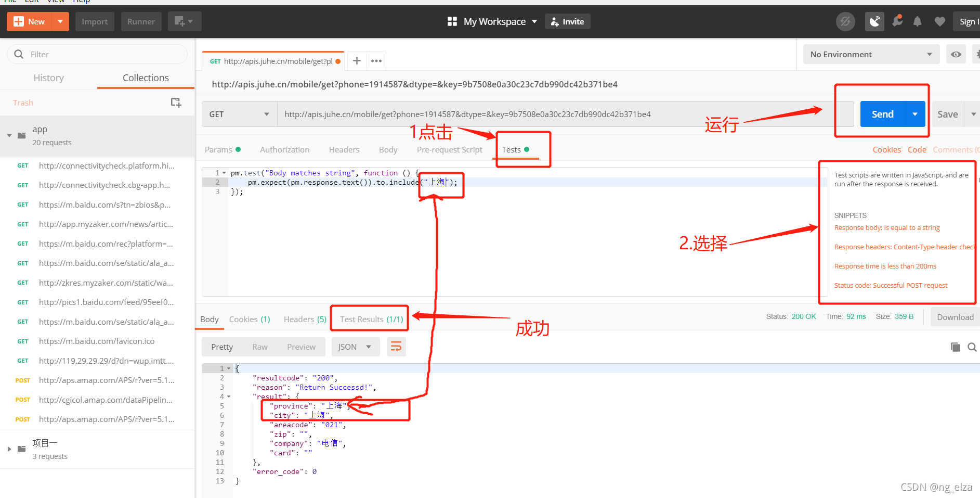This screenshot has width=980, height=498.
Task: Collapse the app collection folder
Action: click(x=9, y=135)
